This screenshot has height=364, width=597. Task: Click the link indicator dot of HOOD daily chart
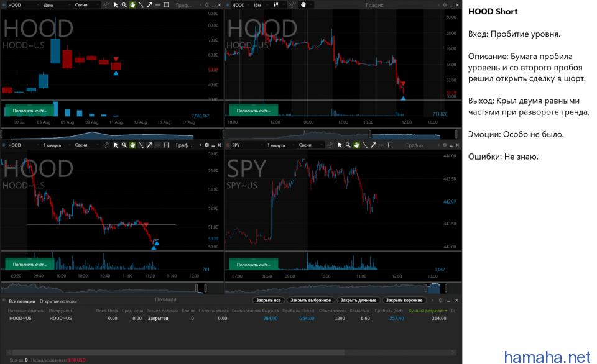pos(4,5)
